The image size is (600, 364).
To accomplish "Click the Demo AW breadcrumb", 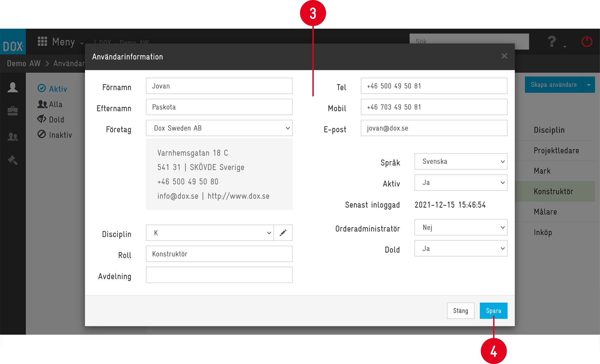I will [x=24, y=63].
